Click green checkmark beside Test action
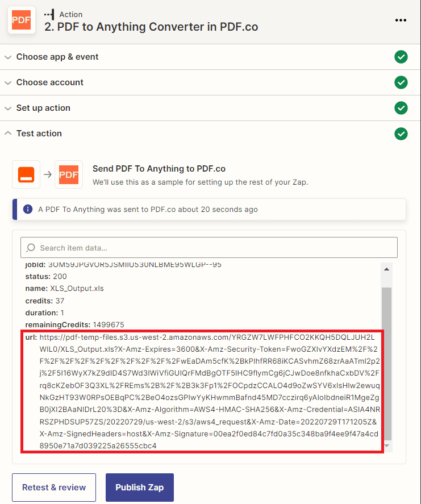The image size is (421, 504). click(401, 134)
